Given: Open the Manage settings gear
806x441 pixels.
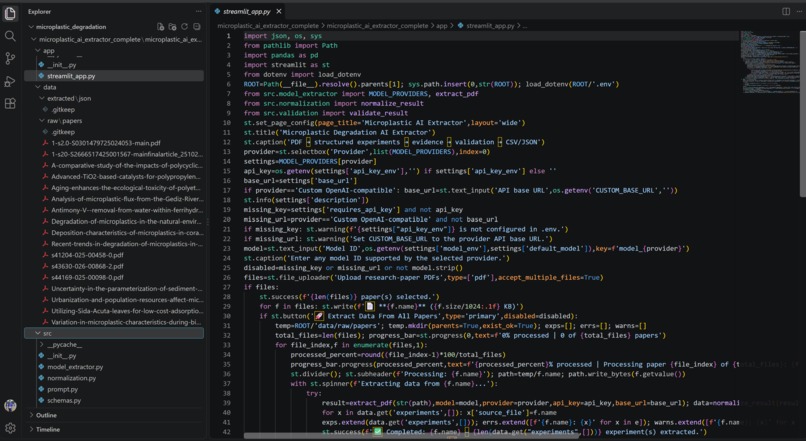Looking at the screenshot, I should point(10,428).
